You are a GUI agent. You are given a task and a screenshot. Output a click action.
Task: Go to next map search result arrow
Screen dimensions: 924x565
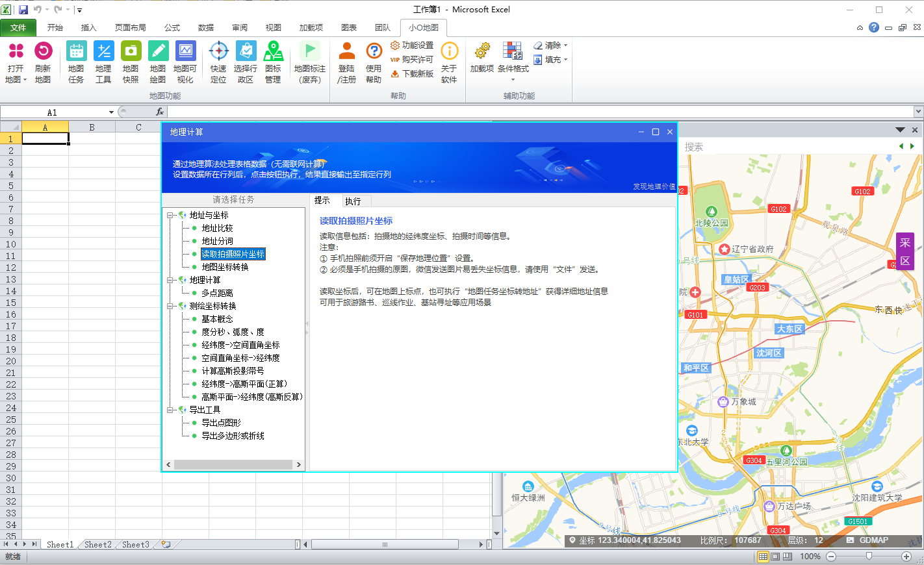912,146
